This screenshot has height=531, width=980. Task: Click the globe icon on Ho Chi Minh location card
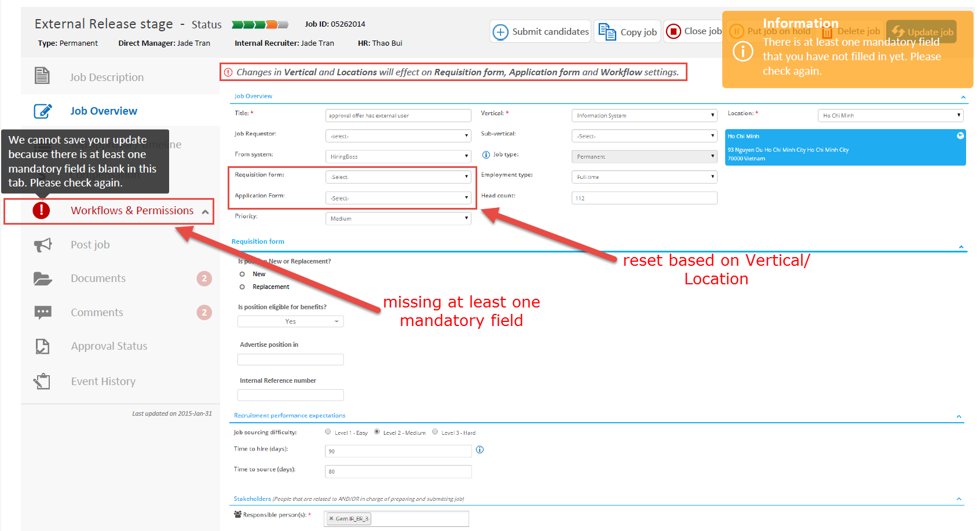pyautogui.click(x=960, y=136)
